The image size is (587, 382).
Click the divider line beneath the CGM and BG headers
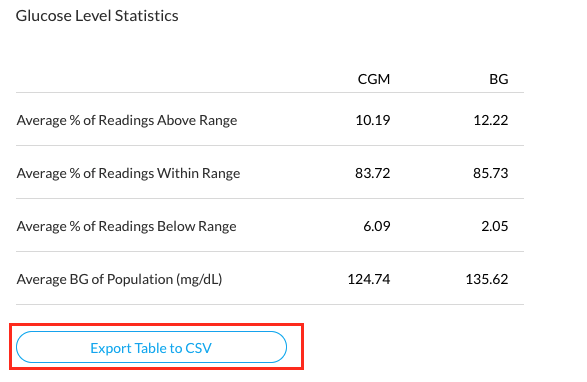(270, 93)
